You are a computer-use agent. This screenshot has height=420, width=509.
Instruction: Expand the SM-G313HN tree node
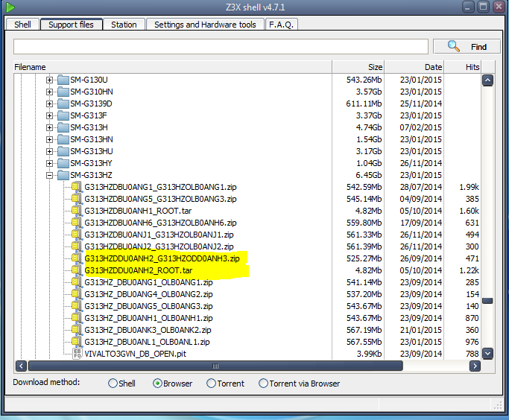point(49,139)
